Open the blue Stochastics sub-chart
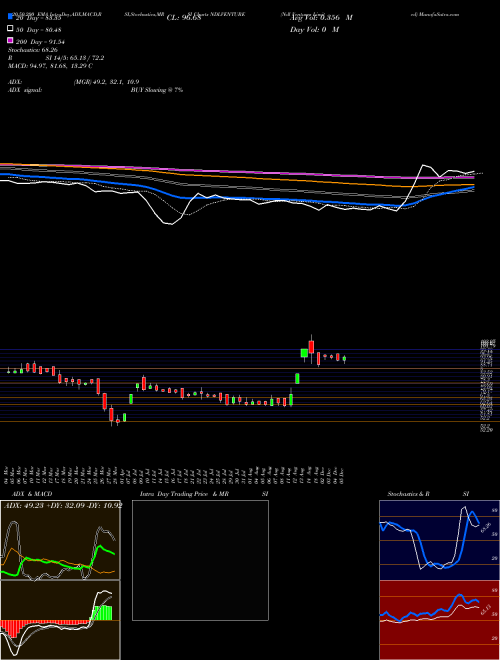The height and width of the screenshot is (660, 500). tap(439, 540)
